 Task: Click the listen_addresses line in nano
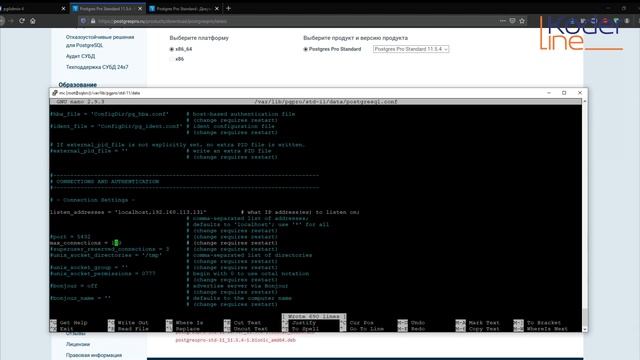[204, 212]
